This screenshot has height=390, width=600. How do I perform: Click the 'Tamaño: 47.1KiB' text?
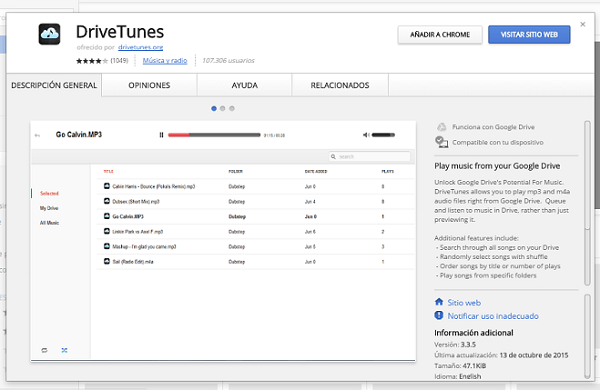click(460, 366)
